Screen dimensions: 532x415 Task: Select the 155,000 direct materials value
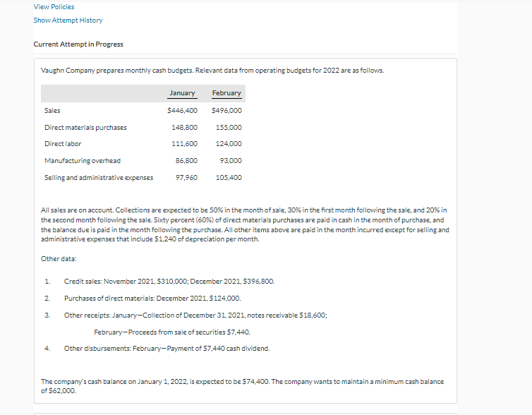229,128
